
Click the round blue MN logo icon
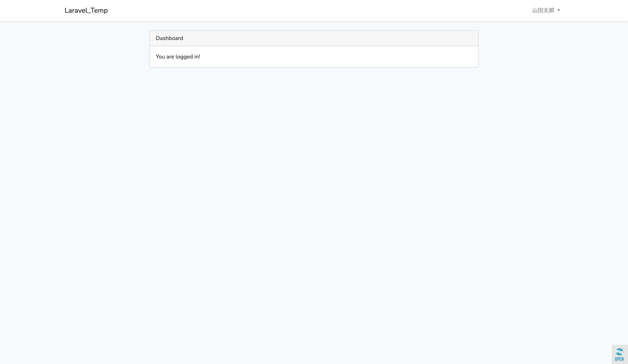tap(619, 352)
